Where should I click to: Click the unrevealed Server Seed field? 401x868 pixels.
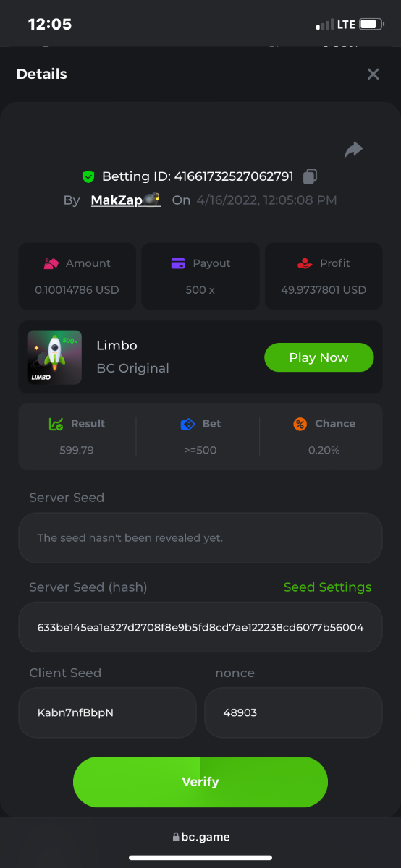pyautogui.click(x=200, y=538)
